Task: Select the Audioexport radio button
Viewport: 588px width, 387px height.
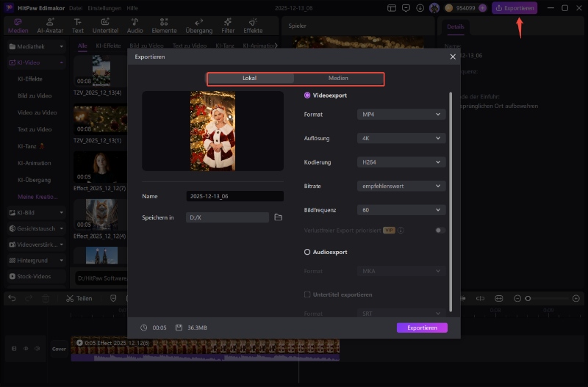Action: click(307, 252)
